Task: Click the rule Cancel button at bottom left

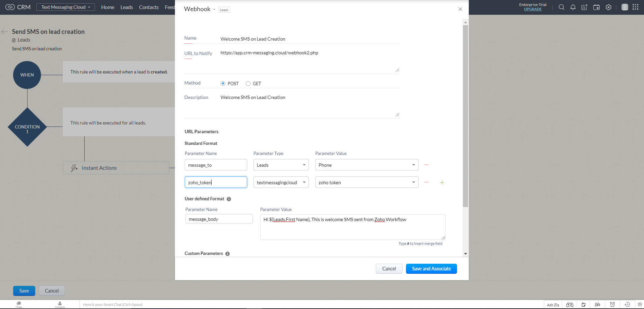Action: coord(52,291)
